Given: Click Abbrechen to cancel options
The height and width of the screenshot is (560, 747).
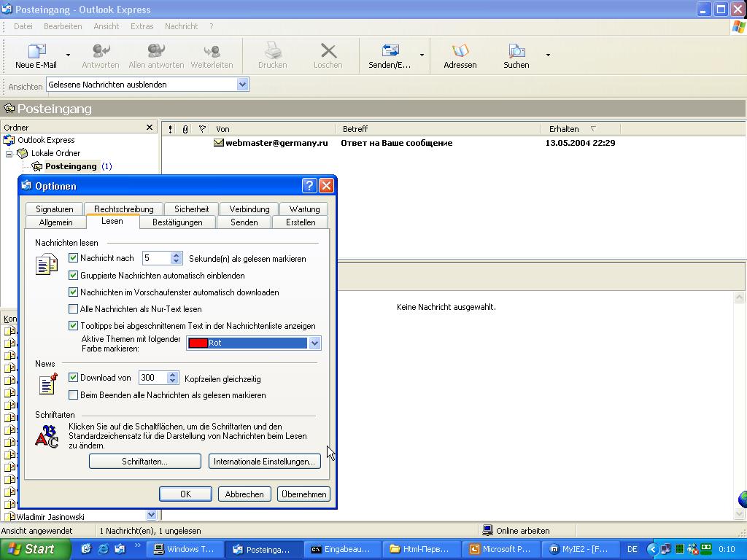Looking at the screenshot, I should point(244,494).
